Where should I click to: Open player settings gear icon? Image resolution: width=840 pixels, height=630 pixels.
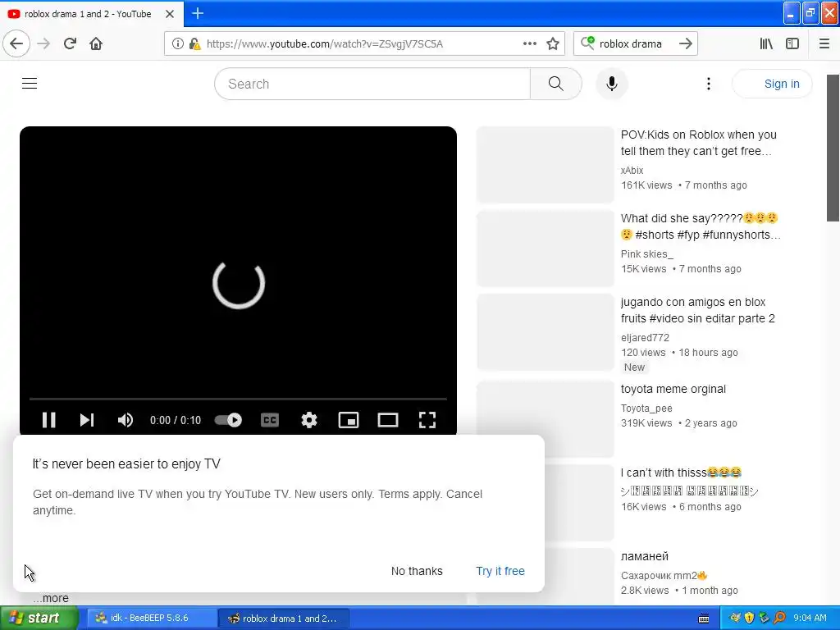pos(309,420)
